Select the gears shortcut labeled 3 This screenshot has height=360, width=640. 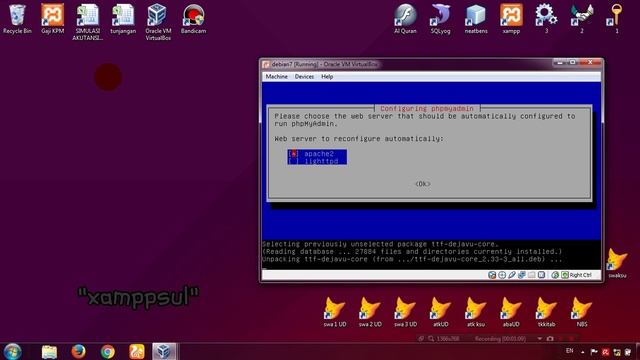tap(546, 19)
